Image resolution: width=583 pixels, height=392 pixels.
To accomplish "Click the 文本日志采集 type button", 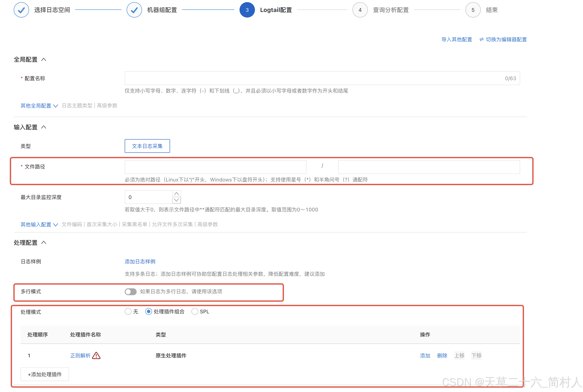I will 147,146.
